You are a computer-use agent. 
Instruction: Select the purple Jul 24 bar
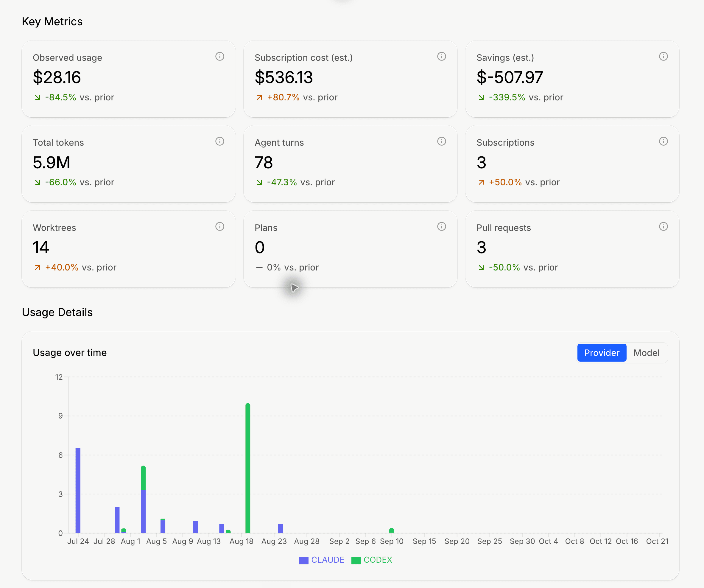78,491
